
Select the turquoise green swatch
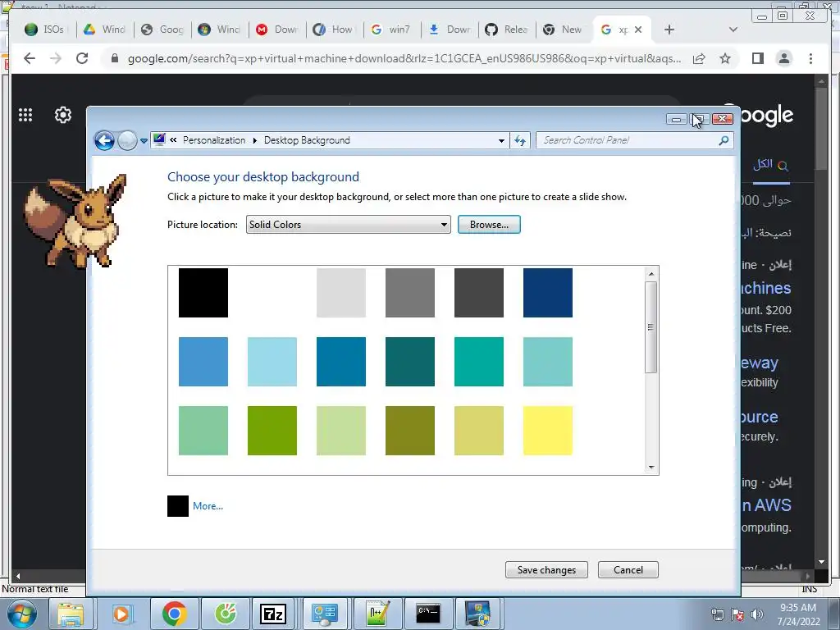click(x=479, y=362)
